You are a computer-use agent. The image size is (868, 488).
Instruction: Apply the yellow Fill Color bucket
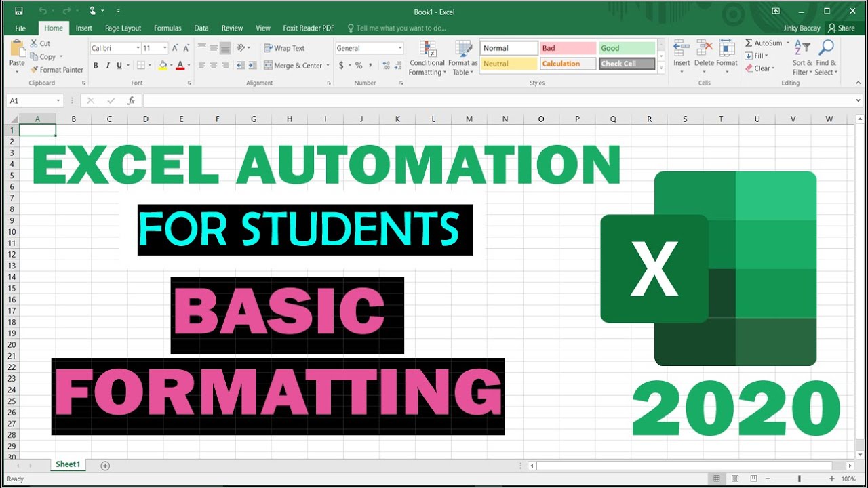162,66
